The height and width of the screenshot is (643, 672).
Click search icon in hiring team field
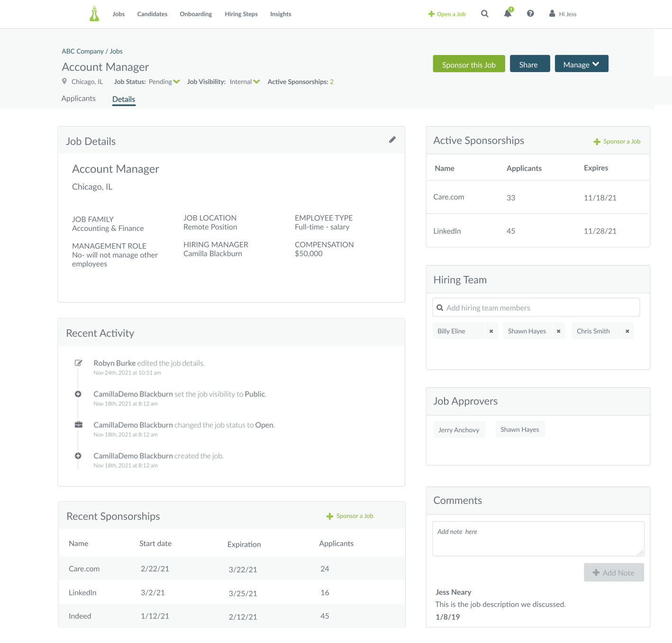[x=440, y=308]
